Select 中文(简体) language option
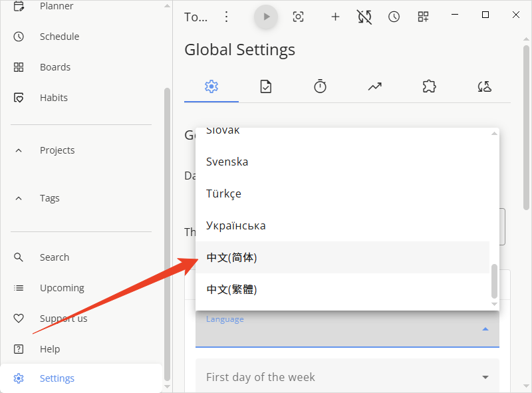 tap(342, 257)
